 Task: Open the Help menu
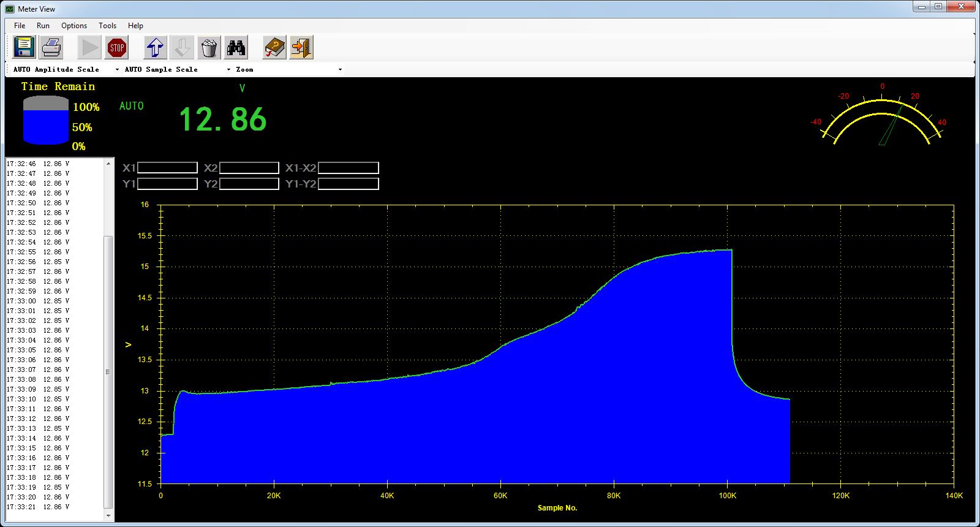click(135, 26)
